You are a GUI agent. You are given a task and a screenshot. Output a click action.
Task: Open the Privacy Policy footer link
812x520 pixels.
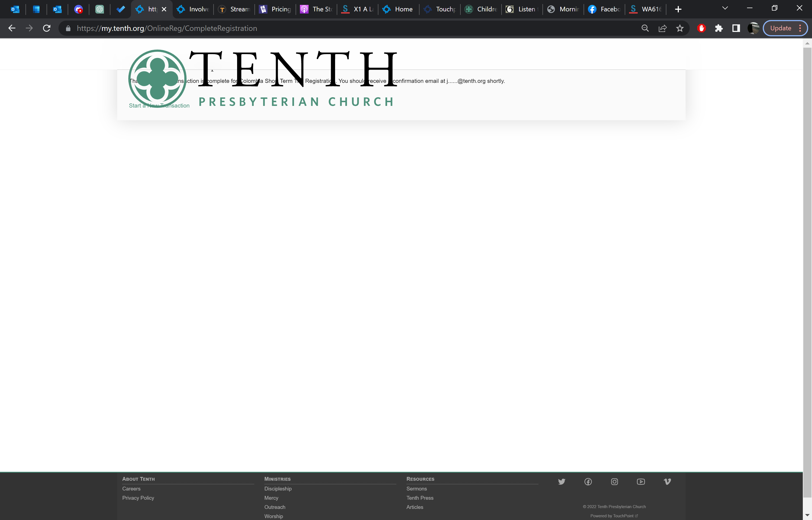[138, 498]
